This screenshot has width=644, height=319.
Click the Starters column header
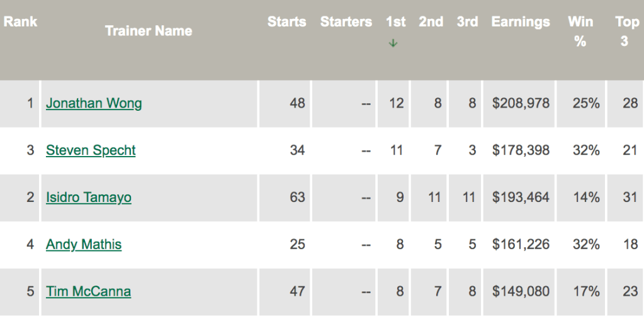pyautogui.click(x=346, y=22)
